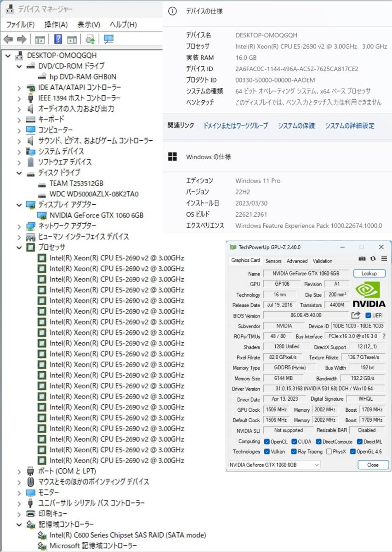Click the NVIDIA logo in GPU-Z

369,295
